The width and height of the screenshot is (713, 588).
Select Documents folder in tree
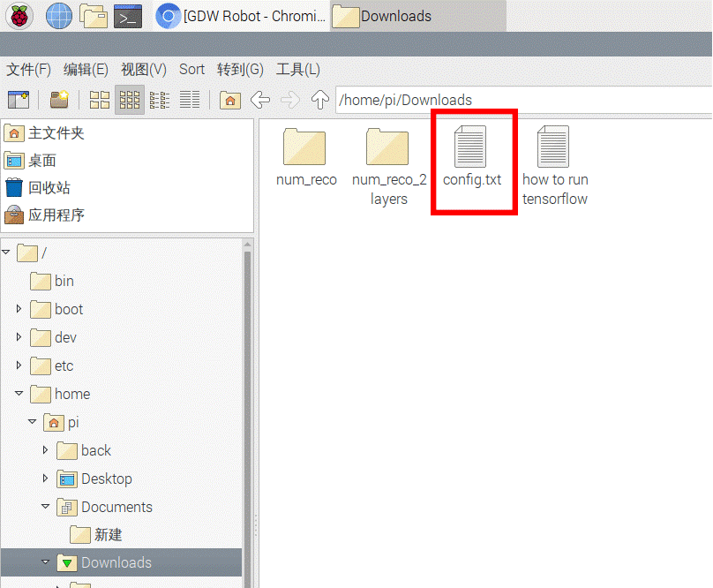(x=105, y=507)
